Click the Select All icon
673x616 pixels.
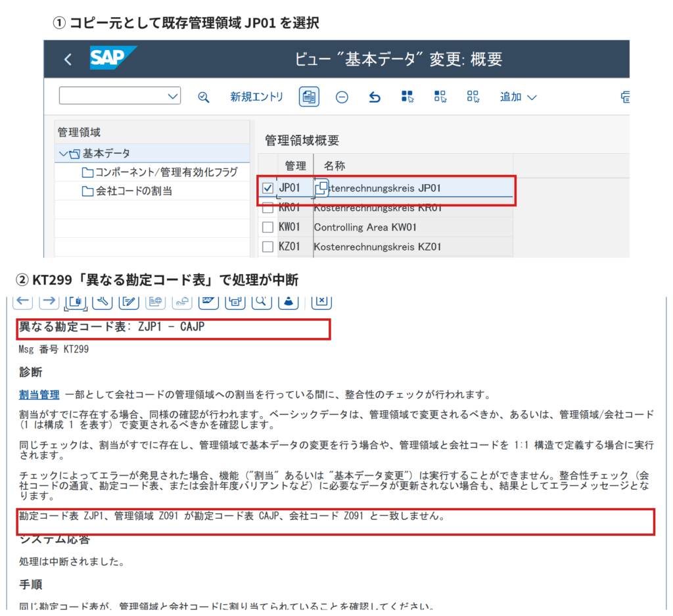click(407, 97)
